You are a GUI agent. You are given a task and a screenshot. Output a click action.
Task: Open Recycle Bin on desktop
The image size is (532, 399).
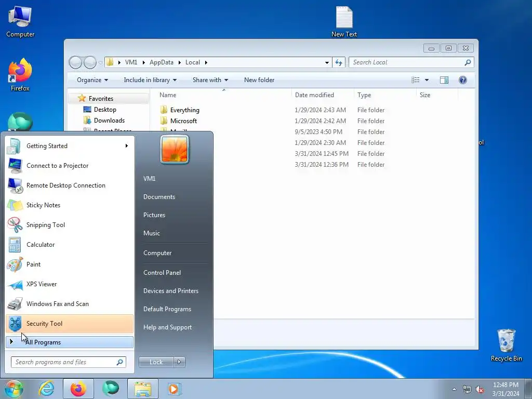pos(506,345)
